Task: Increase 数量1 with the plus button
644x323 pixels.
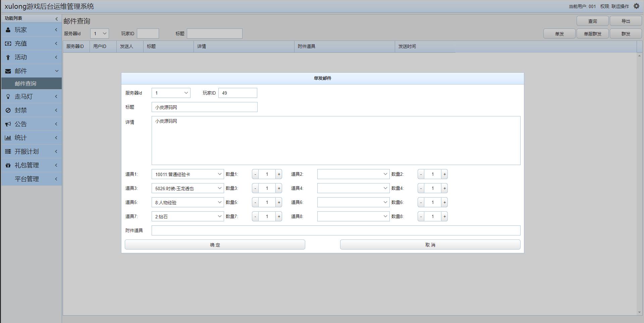Action: pos(279,174)
